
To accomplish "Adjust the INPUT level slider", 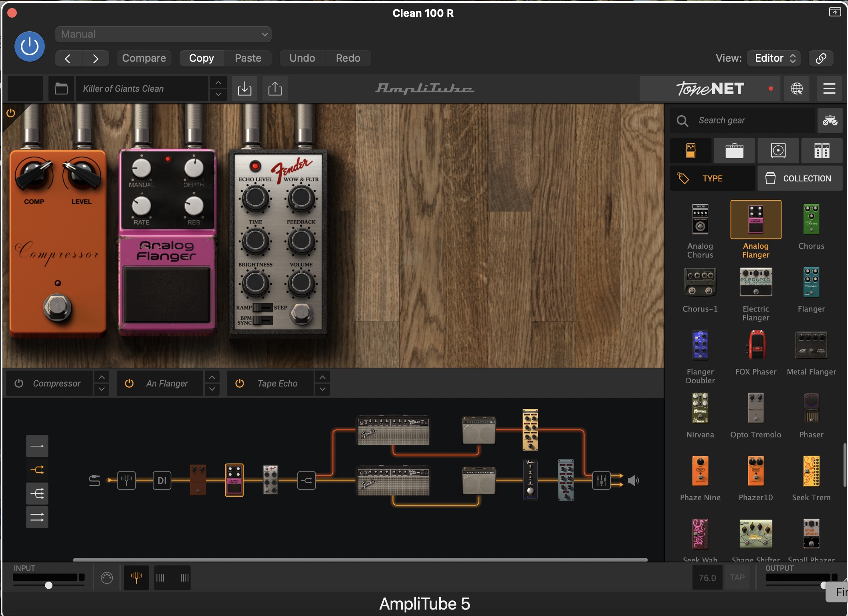I will (48, 585).
